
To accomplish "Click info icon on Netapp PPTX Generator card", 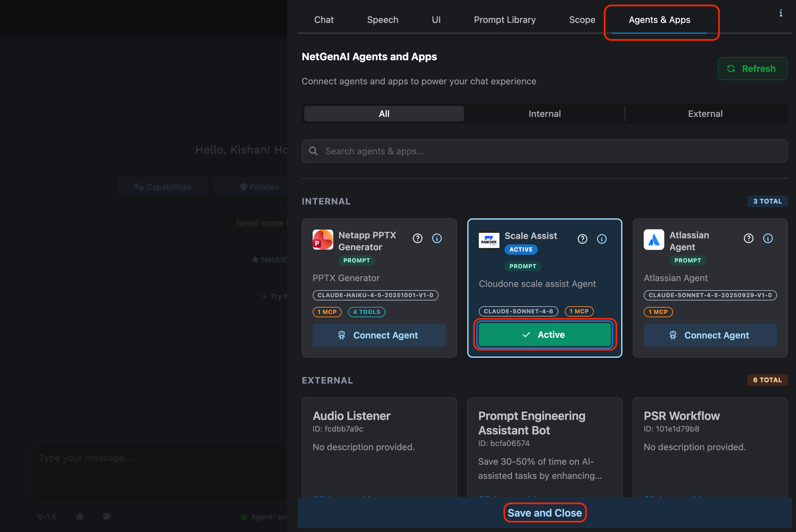I will point(437,239).
